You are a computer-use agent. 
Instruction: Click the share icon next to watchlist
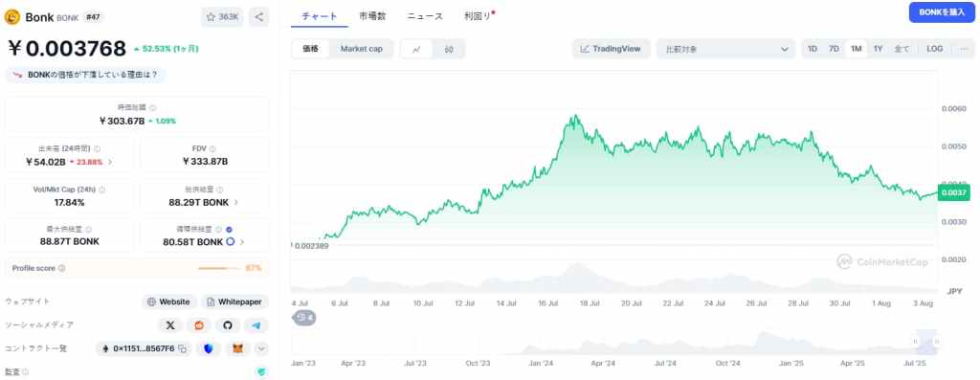[258, 17]
